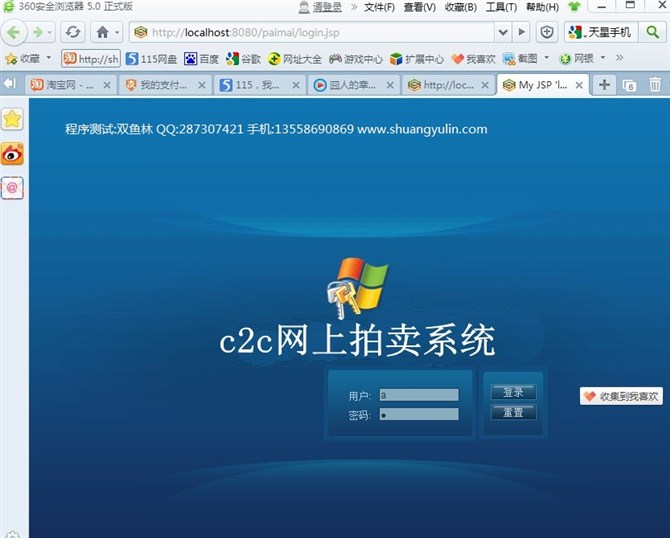
Task: Reload the page with refresh icon
Action: pos(73,32)
